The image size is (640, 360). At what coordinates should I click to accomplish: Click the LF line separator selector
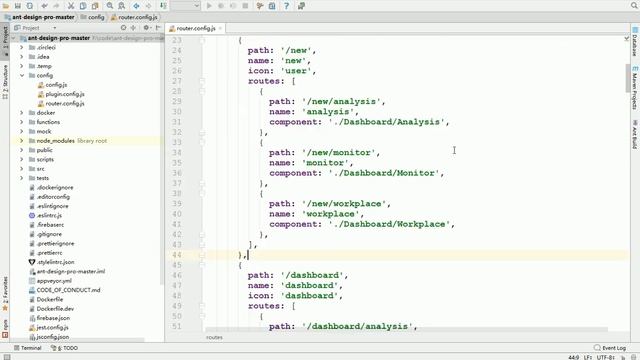588,357
